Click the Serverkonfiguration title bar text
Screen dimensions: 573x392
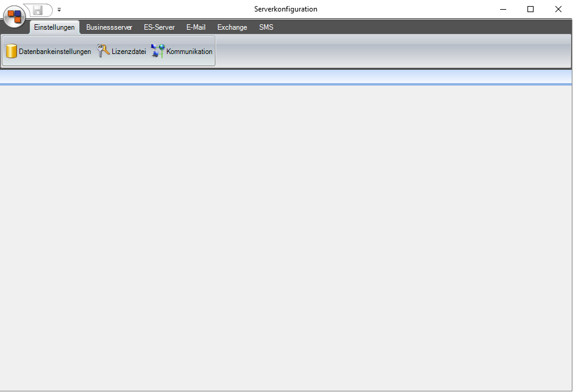(285, 9)
